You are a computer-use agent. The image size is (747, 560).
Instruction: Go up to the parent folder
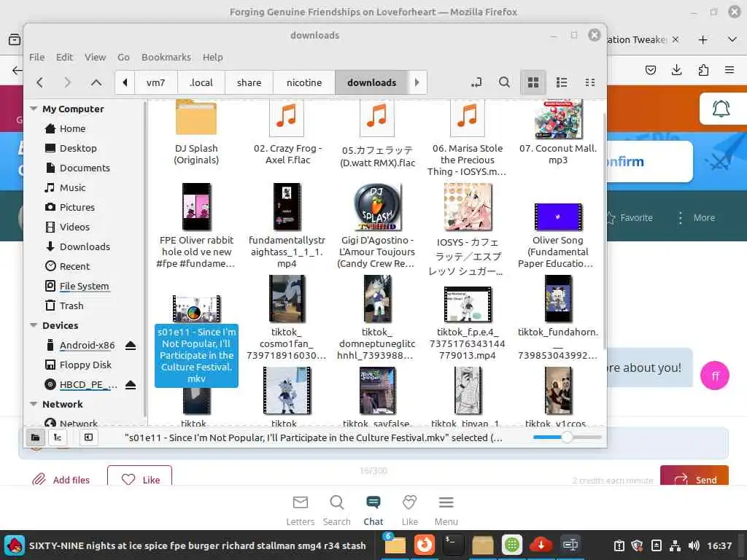tap(96, 82)
